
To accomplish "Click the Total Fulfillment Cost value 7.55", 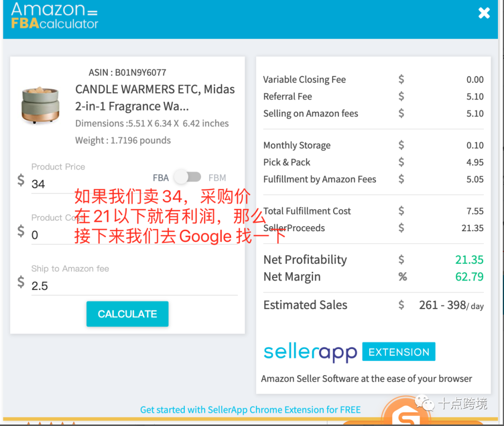I will [x=475, y=211].
